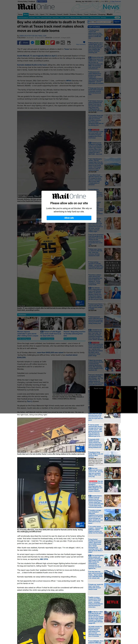Open the Science section tab
138x644 pixels.
pyautogui.click(x=73, y=14)
